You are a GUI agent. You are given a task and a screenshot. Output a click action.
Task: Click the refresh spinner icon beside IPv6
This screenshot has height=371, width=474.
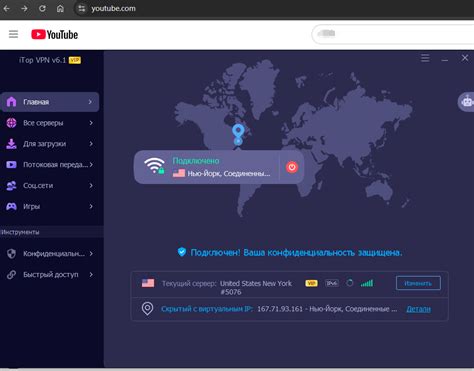(x=349, y=283)
